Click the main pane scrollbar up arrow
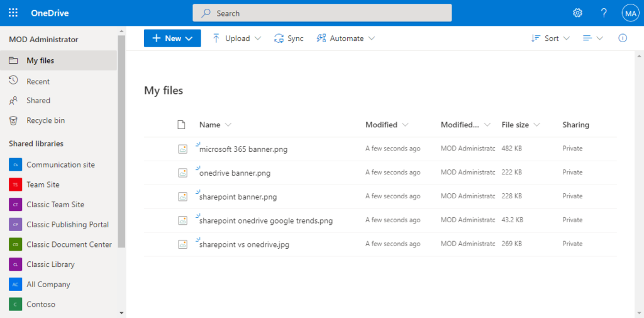644x318 pixels. pyautogui.click(x=639, y=55)
